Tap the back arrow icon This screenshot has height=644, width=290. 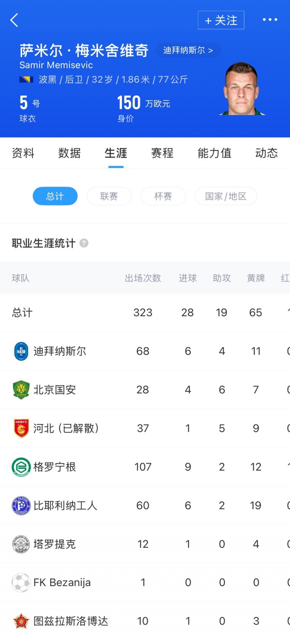pos(14,20)
